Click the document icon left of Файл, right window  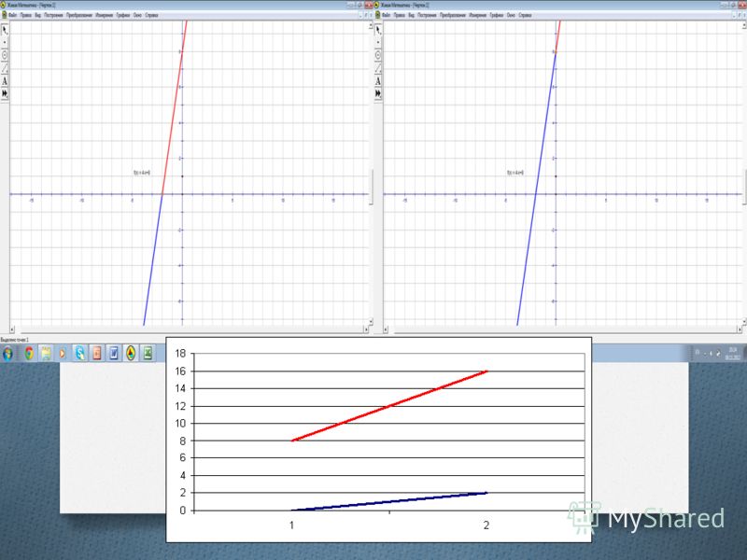[377, 15]
